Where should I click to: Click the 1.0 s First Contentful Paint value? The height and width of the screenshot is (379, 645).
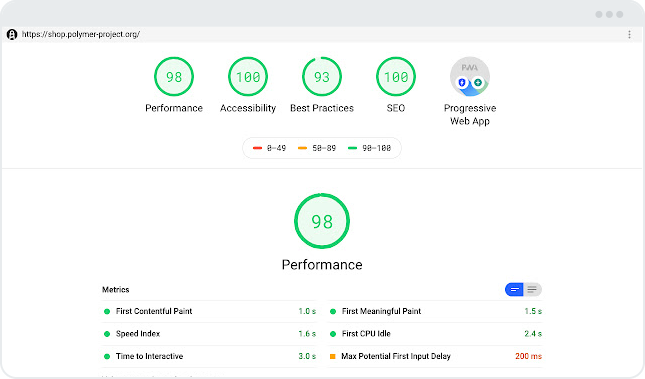pos(307,312)
